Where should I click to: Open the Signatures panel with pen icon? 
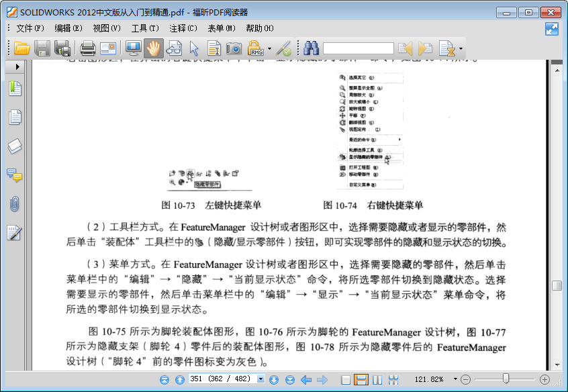click(x=15, y=233)
